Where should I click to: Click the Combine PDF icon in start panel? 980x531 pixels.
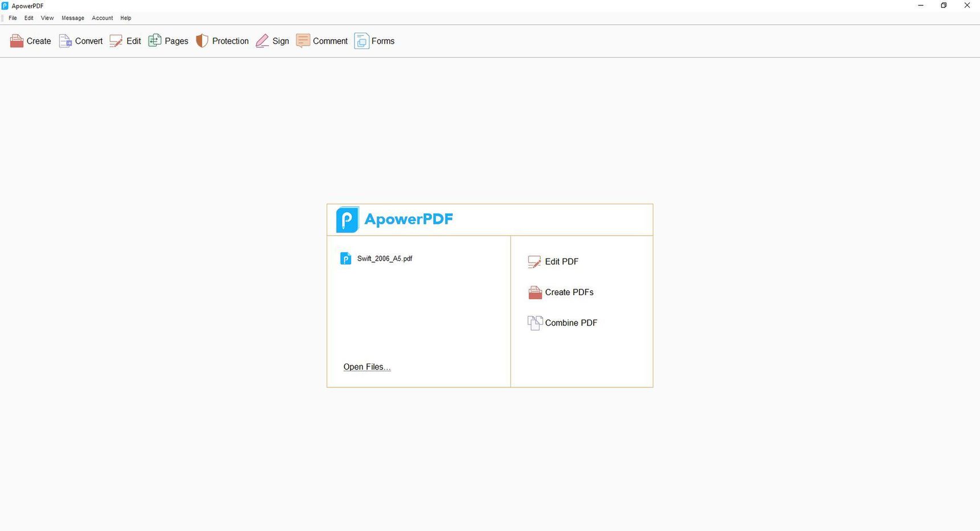pyautogui.click(x=535, y=323)
